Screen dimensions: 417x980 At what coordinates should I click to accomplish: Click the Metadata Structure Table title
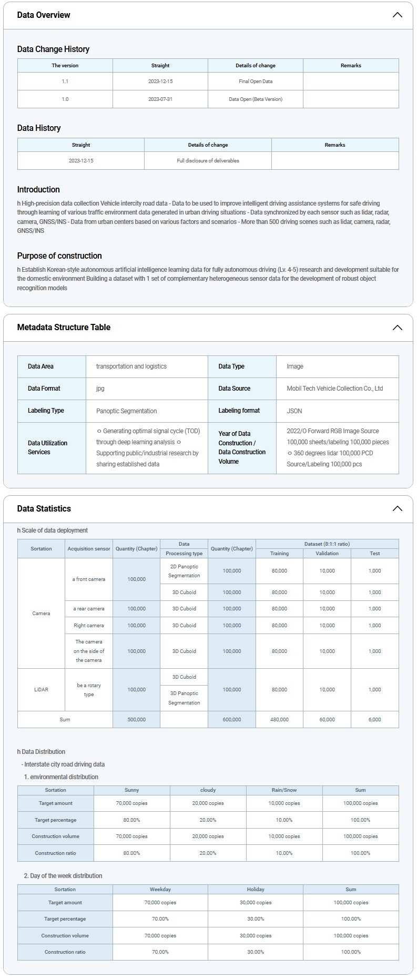click(64, 327)
